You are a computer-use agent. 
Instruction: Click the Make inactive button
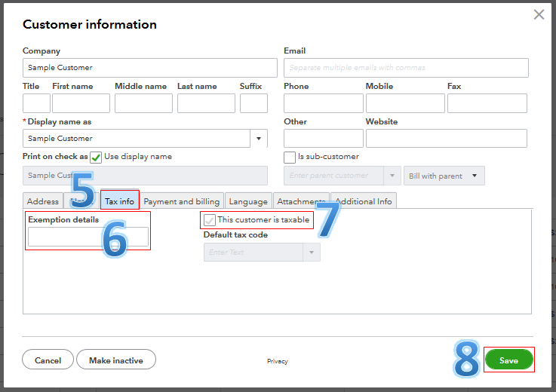116,360
